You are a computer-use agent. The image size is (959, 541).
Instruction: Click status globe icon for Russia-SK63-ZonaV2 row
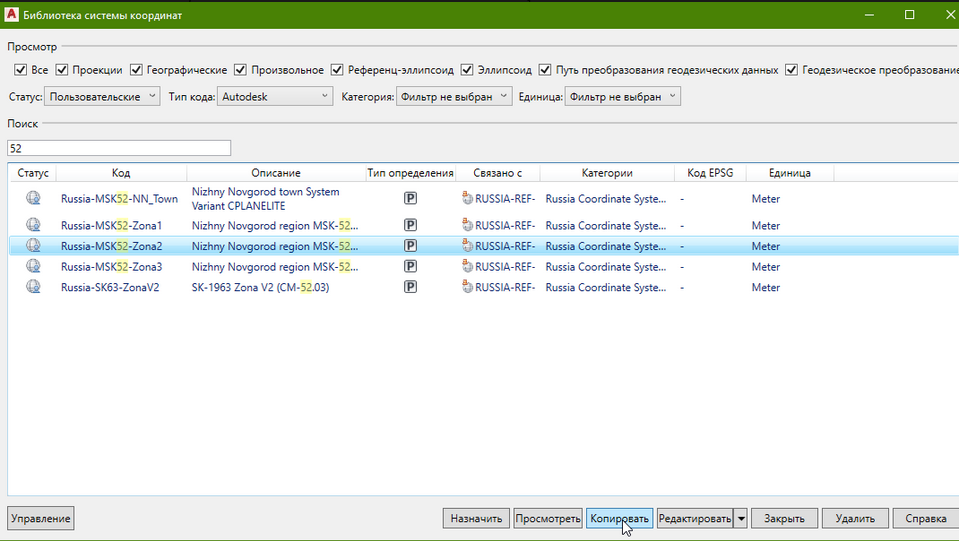(x=33, y=287)
